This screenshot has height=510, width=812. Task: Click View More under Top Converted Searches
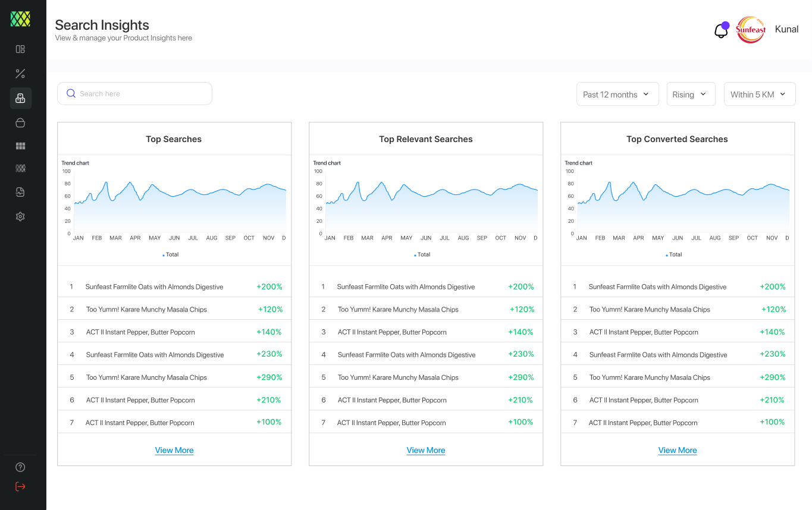click(x=678, y=450)
